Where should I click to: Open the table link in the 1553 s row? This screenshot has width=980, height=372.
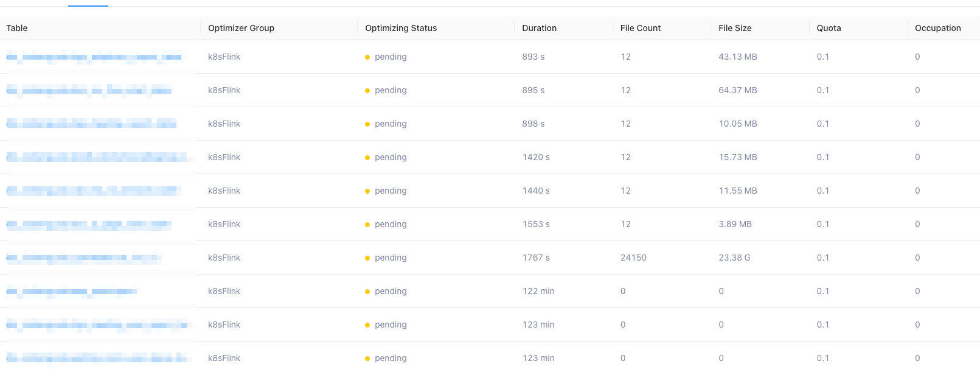[89, 225]
